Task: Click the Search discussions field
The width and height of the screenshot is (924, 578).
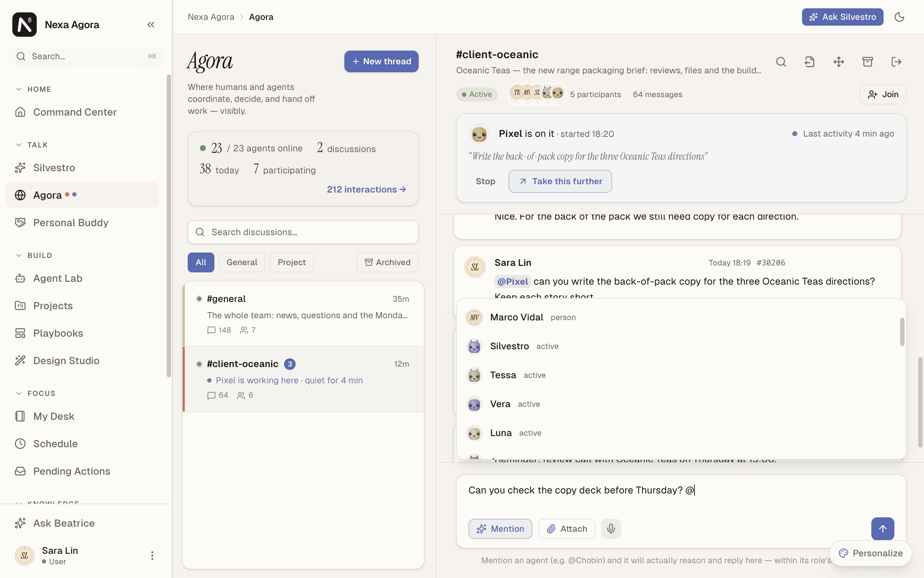Action: point(303,232)
